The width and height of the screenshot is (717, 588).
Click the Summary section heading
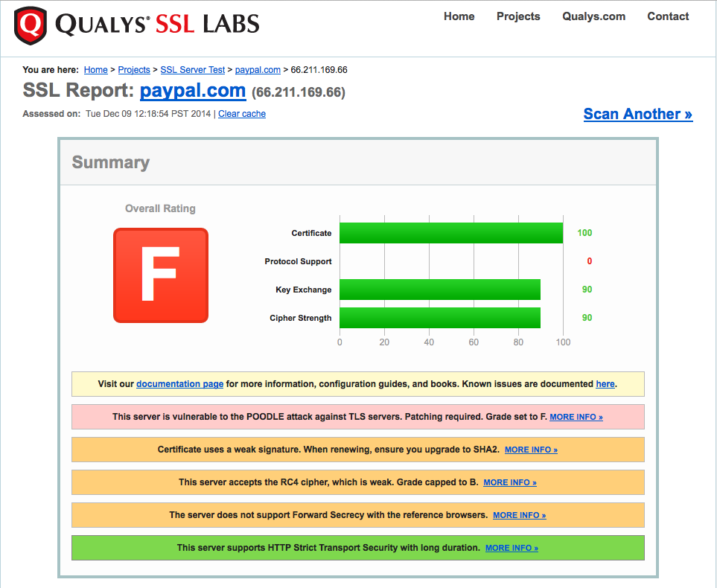coord(111,162)
